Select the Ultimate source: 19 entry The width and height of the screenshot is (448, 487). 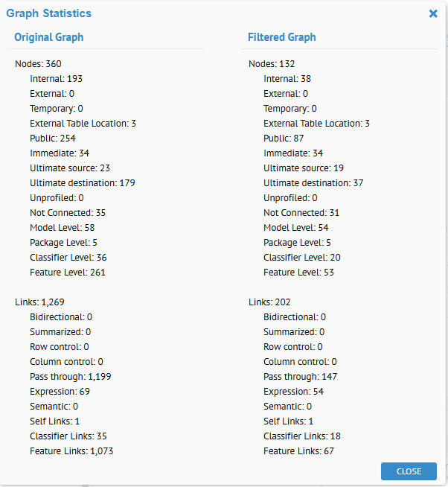click(304, 168)
